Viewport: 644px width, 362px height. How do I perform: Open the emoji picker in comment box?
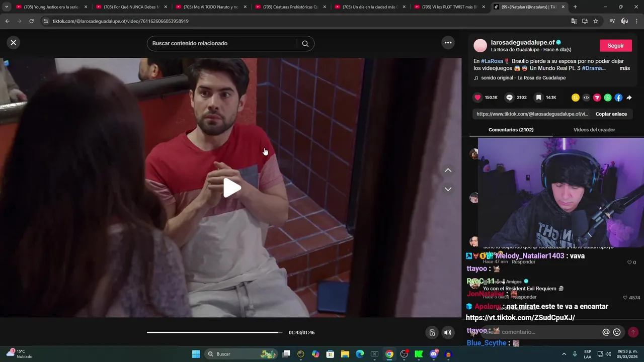(617, 332)
